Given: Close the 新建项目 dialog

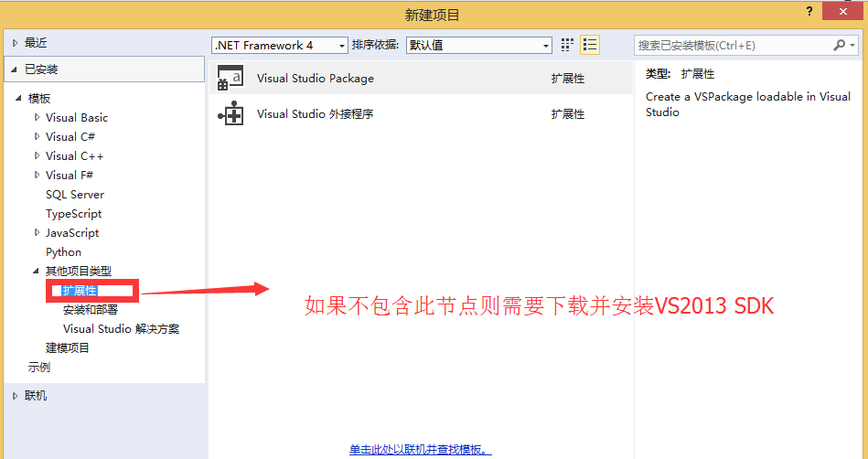Looking at the screenshot, I should (843, 11).
